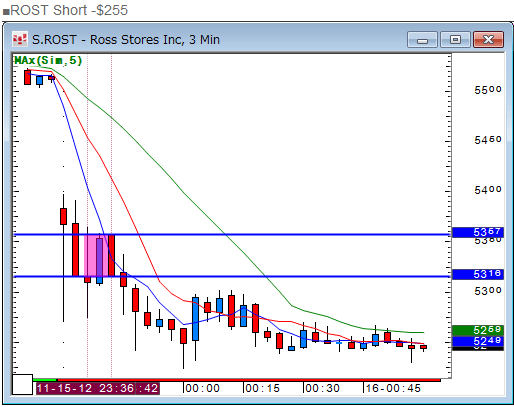Click the 5400 price axis label
The image size is (514, 407).
point(488,190)
